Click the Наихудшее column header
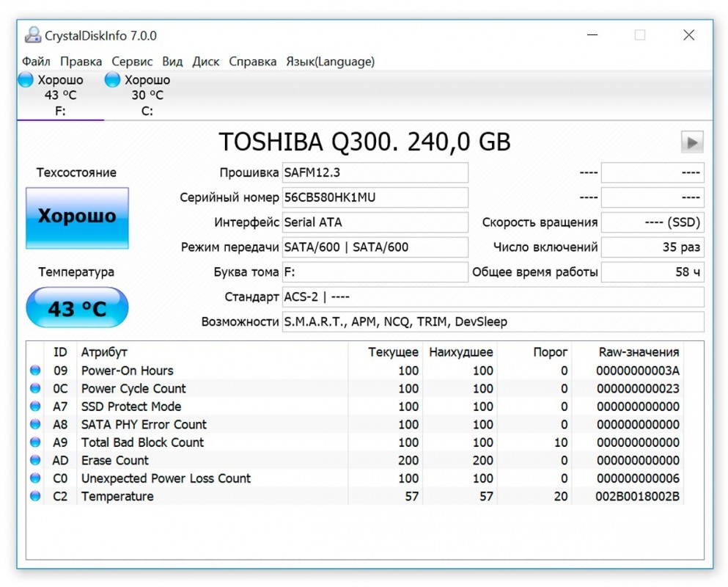 tap(460, 352)
